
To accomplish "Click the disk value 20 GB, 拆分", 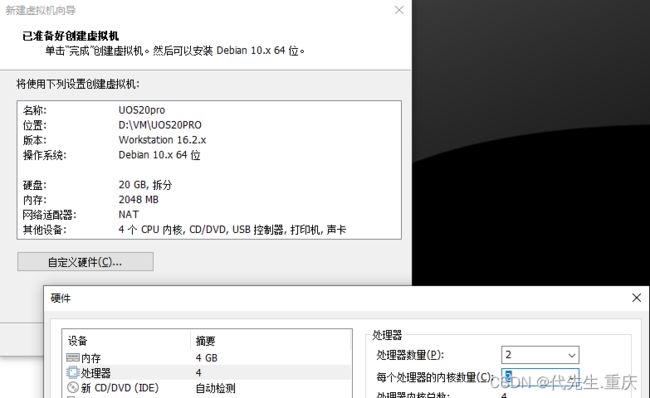I will coord(145,184).
